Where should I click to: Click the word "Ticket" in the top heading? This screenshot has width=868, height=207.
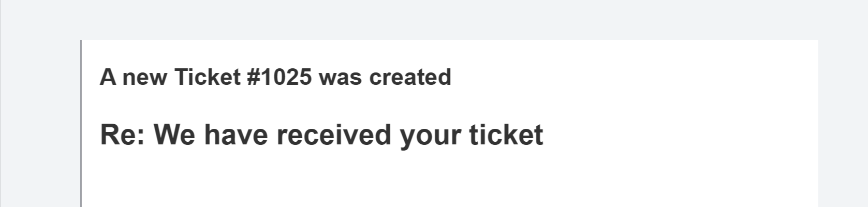(x=208, y=77)
